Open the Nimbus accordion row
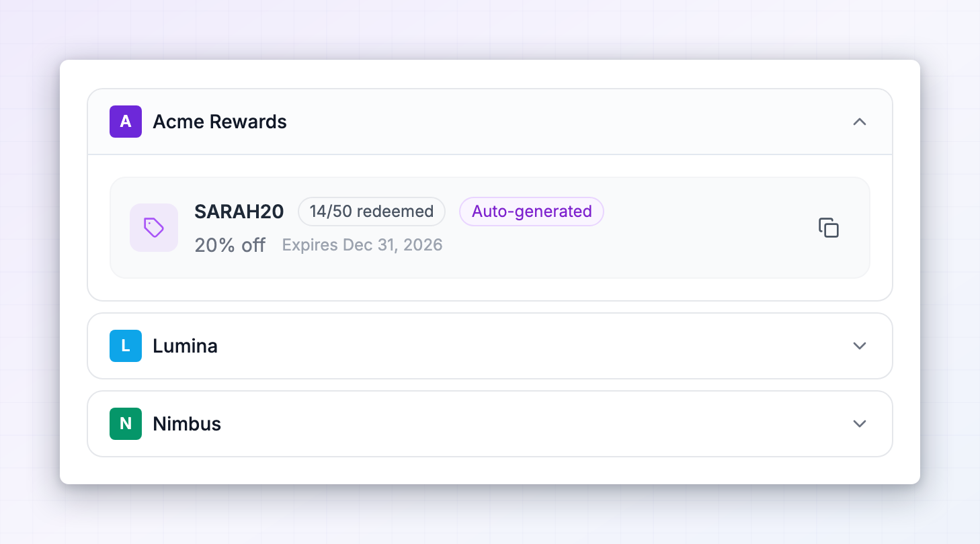Image resolution: width=980 pixels, height=544 pixels. (x=490, y=424)
